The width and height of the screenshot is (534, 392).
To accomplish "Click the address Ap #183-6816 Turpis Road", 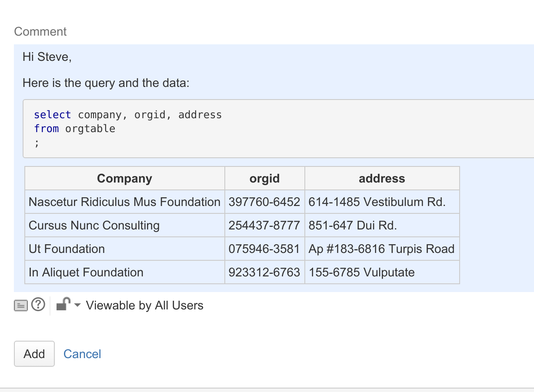I will pos(382,249).
